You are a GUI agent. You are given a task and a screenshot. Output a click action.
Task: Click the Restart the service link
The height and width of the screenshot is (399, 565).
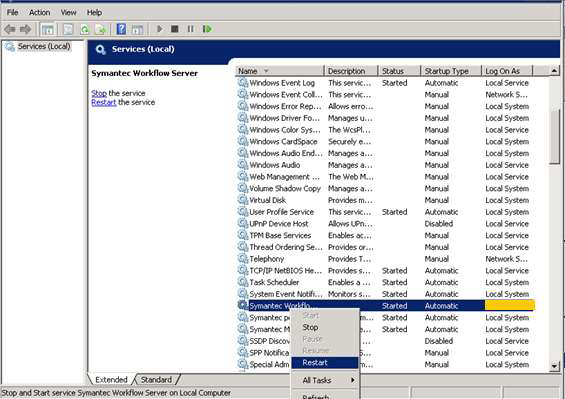coord(104,102)
